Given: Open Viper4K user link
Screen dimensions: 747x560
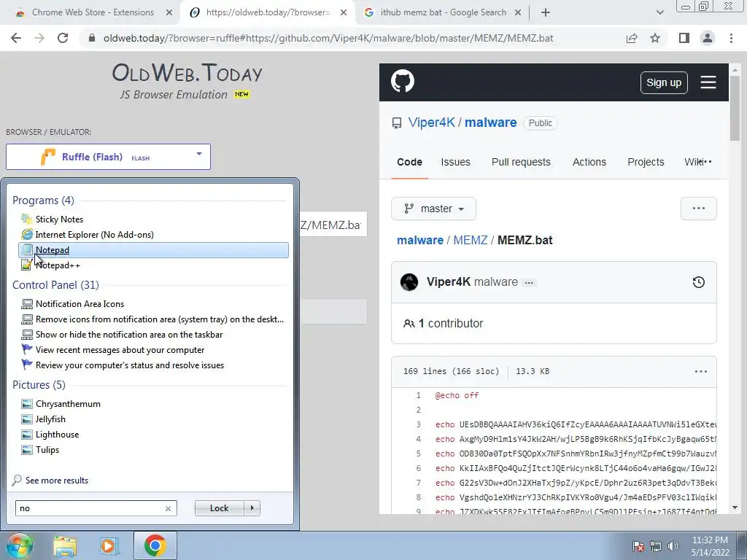Looking at the screenshot, I should 432,122.
